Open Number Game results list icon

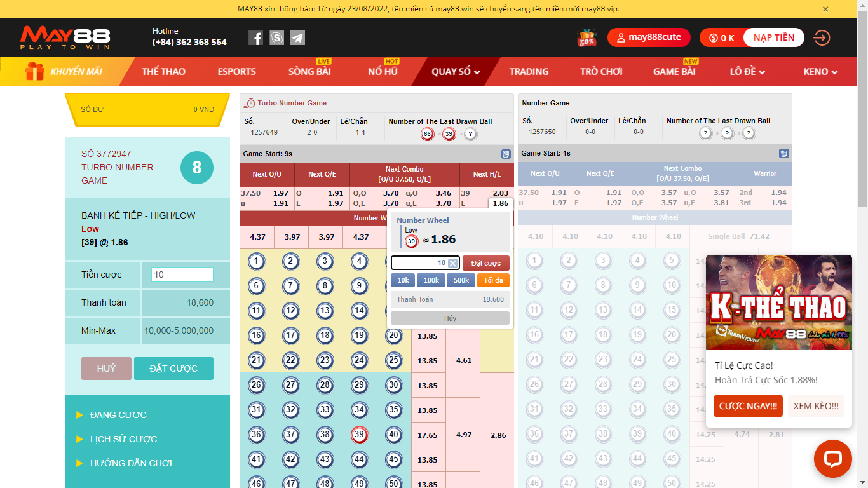coord(784,154)
